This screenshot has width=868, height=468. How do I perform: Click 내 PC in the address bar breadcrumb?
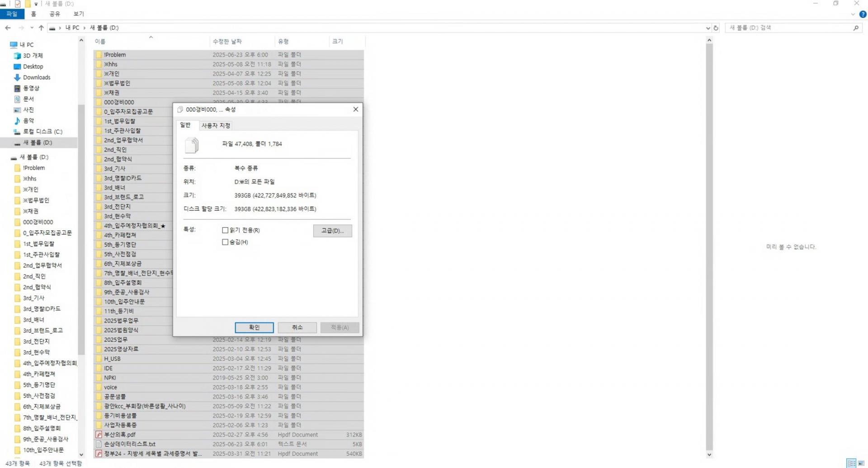click(72, 28)
